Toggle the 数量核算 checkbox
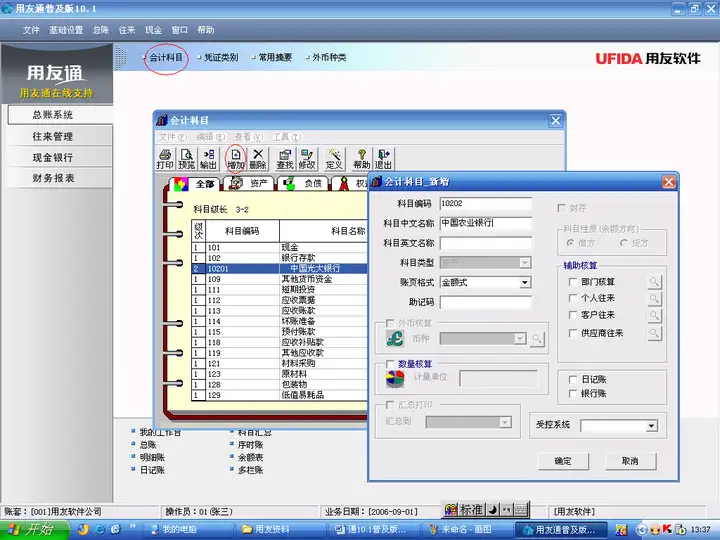Viewport: 720px width, 540px height. 390,364
